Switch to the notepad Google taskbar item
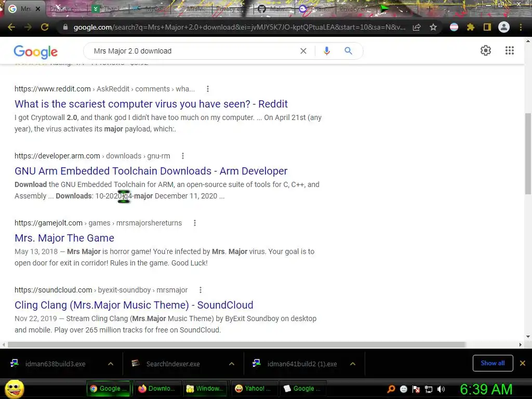Viewport: 532px width, 399px height. 303,389
